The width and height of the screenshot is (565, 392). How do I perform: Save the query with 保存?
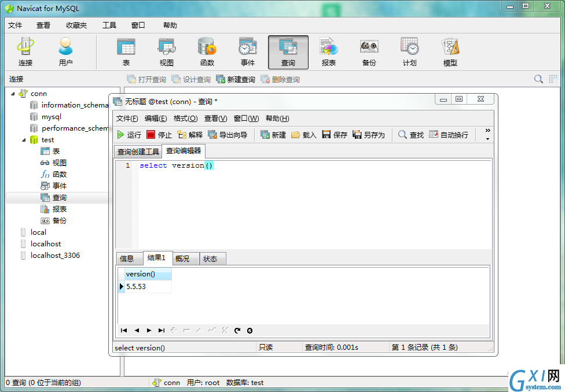coord(335,135)
